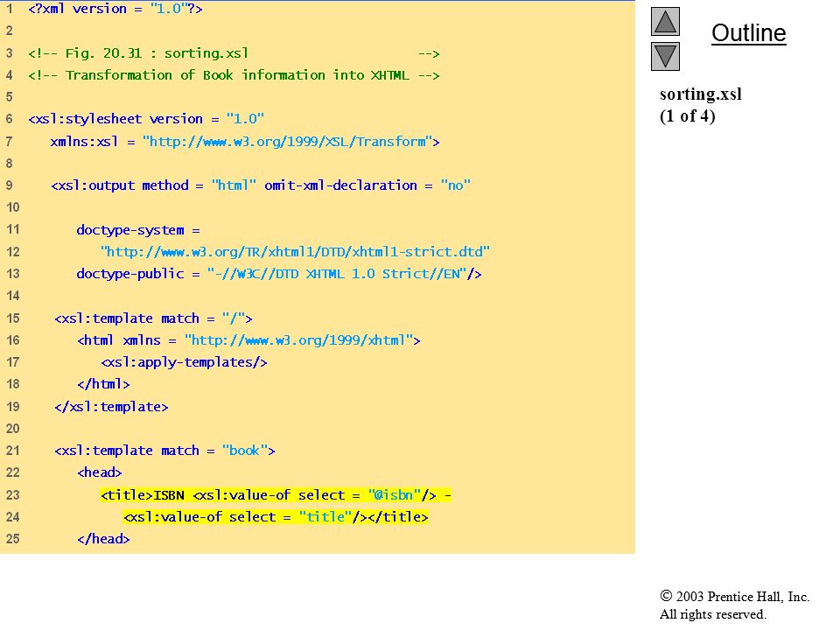
Task: Click the xml version declaration on line 1
Action: point(115,9)
